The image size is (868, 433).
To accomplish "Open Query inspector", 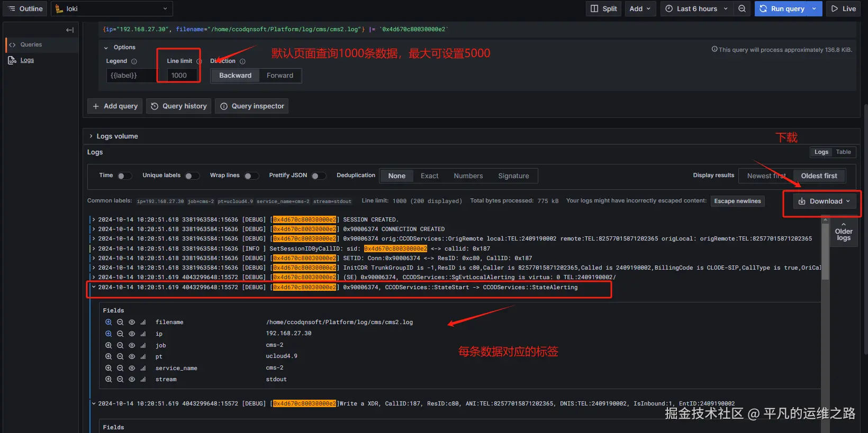I will point(251,106).
